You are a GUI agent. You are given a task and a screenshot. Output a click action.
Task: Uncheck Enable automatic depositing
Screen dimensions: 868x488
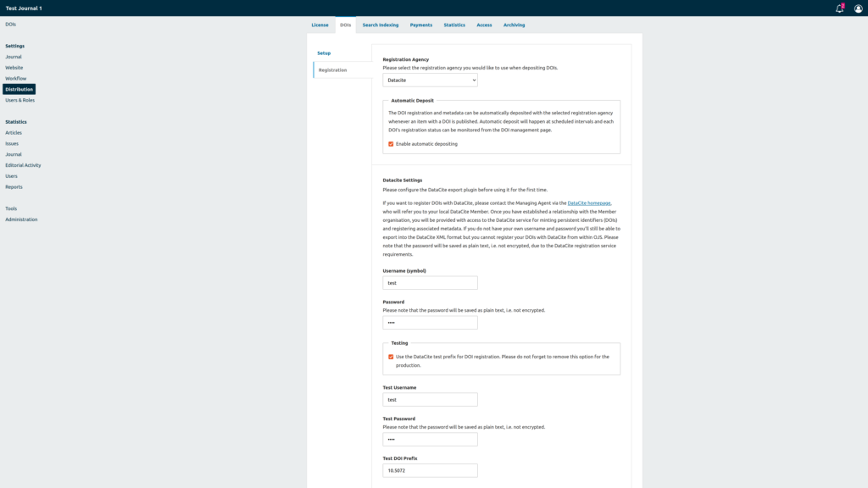[x=391, y=144]
